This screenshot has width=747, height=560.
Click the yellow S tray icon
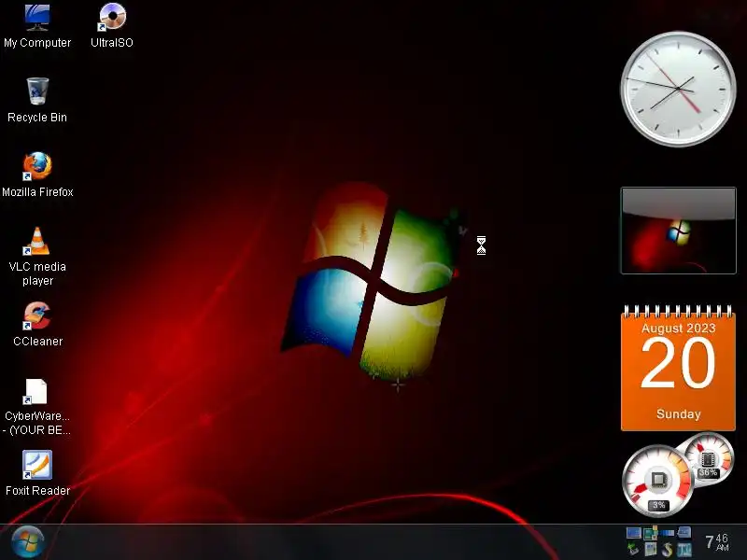tap(667, 550)
